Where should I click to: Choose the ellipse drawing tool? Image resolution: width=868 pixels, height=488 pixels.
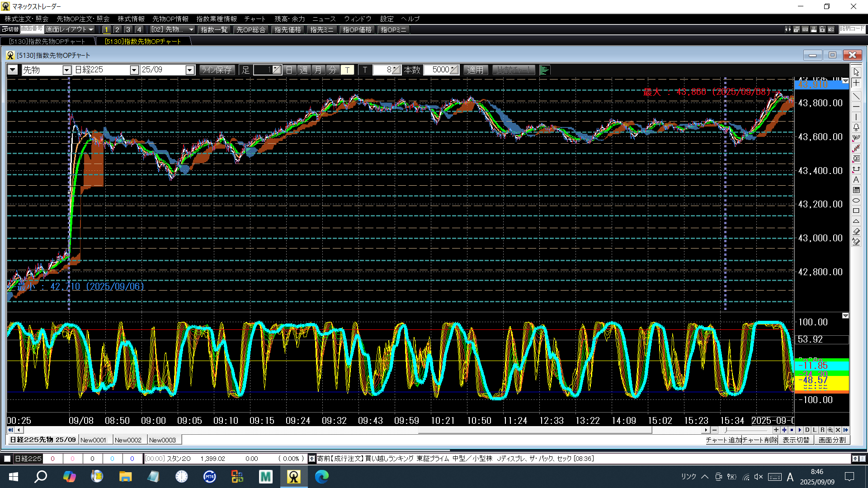(856, 200)
